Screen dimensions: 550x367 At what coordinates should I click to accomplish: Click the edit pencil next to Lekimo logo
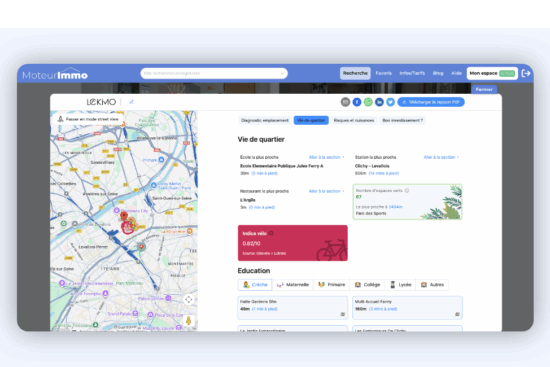(132, 102)
